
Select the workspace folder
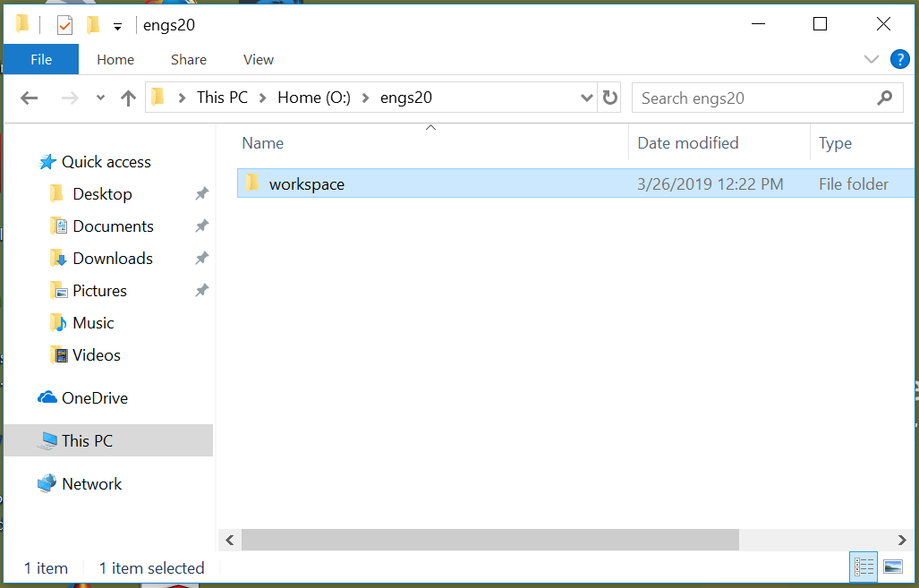(575, 183)
